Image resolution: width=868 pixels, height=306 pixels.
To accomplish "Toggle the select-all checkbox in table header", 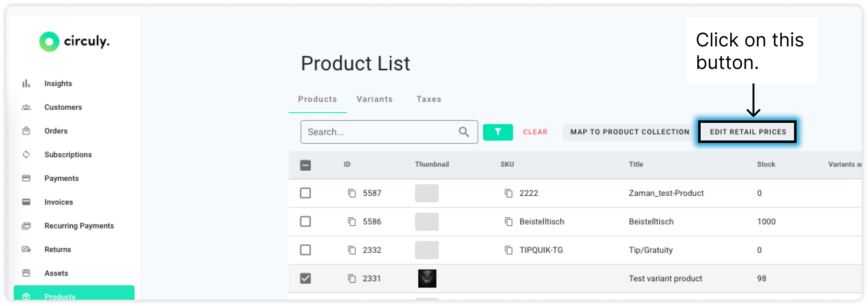I will point(305,165).
